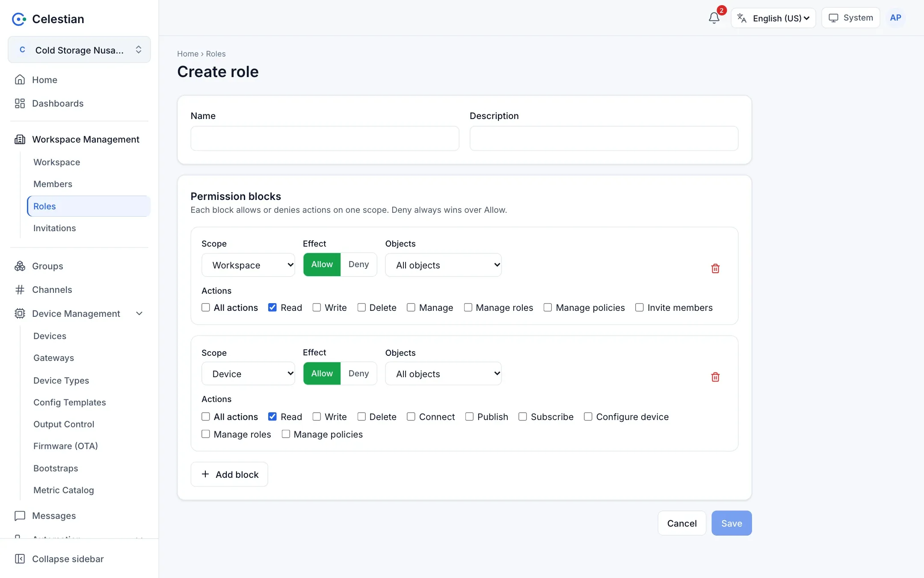The image size is (924, 578).
Task: Tick the Publish checkbox
Action: point(469,417)
